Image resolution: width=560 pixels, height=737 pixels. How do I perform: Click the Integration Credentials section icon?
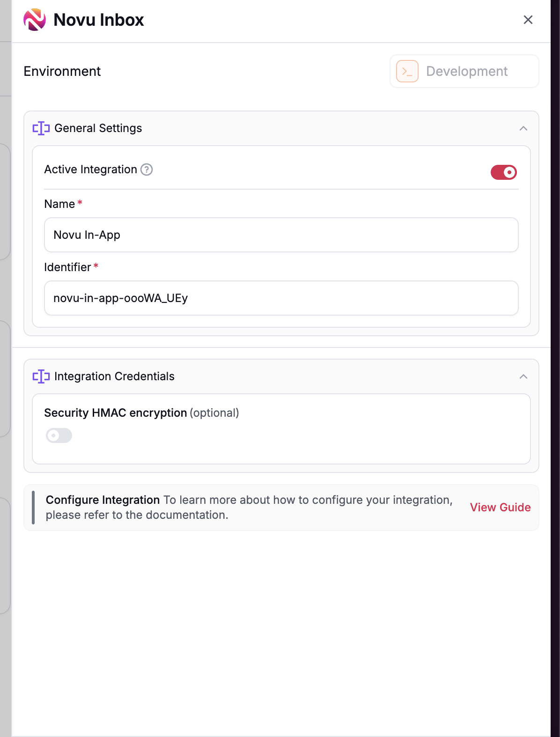coord(41,376)
